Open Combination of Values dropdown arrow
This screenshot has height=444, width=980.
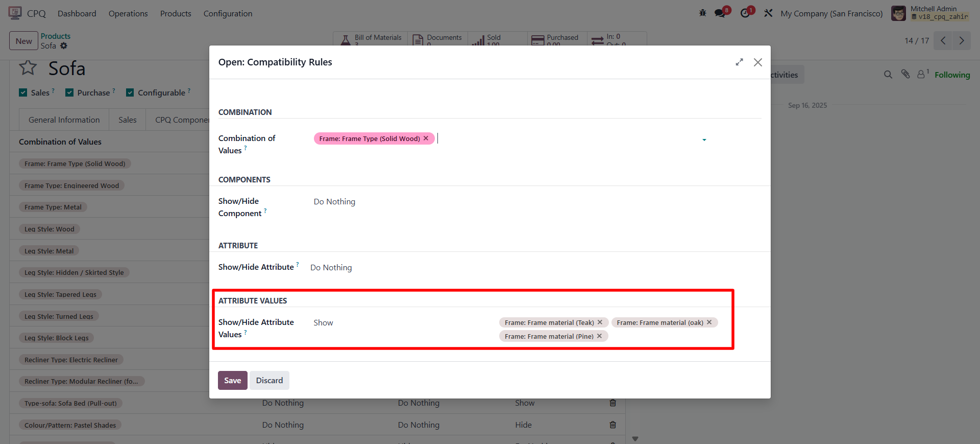point(704,139)
